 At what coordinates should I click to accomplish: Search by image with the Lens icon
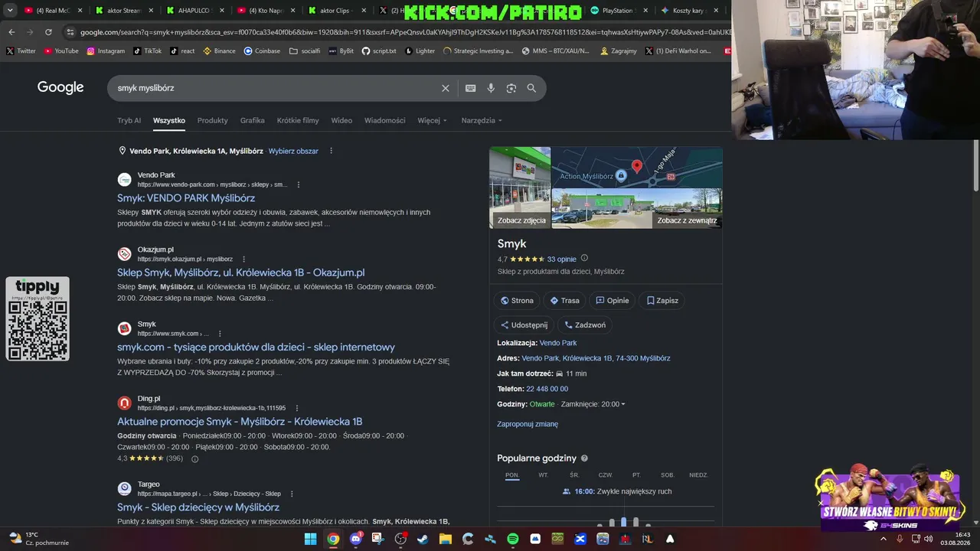[x=511, y=88]
